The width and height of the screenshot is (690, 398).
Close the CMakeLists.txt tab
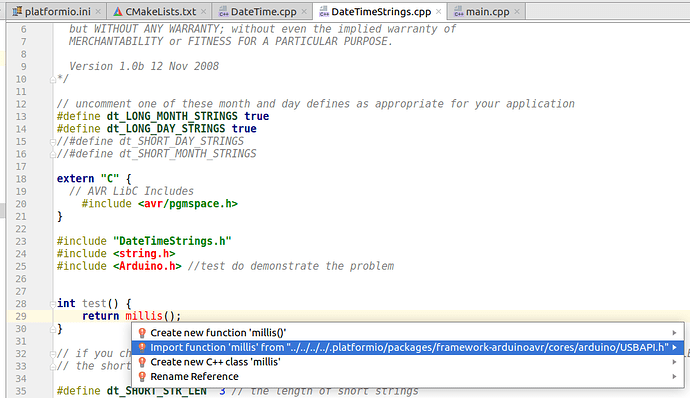(x=203, y=12)
